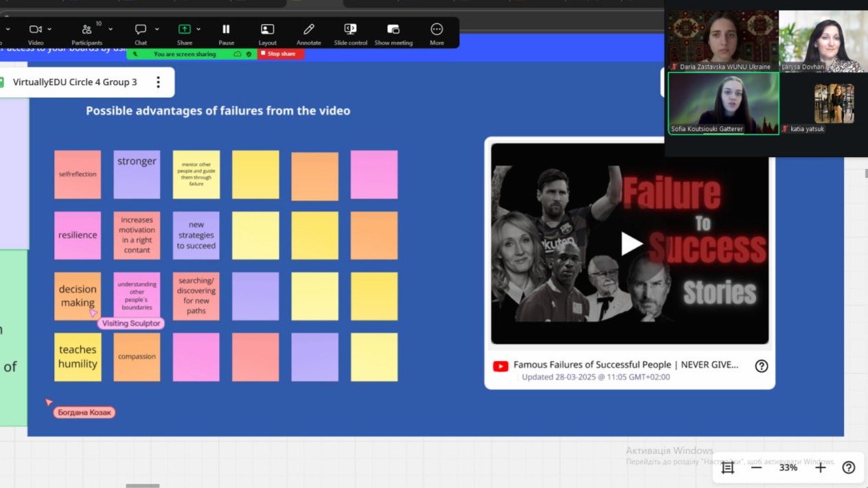
Task: Click Sofia Koutsiouki Gatterer's video thumbnail
Action: click(x=723, y=103)
